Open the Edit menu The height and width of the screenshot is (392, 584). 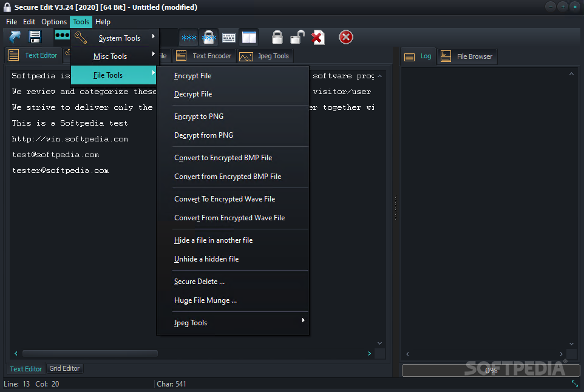(29, 22)
